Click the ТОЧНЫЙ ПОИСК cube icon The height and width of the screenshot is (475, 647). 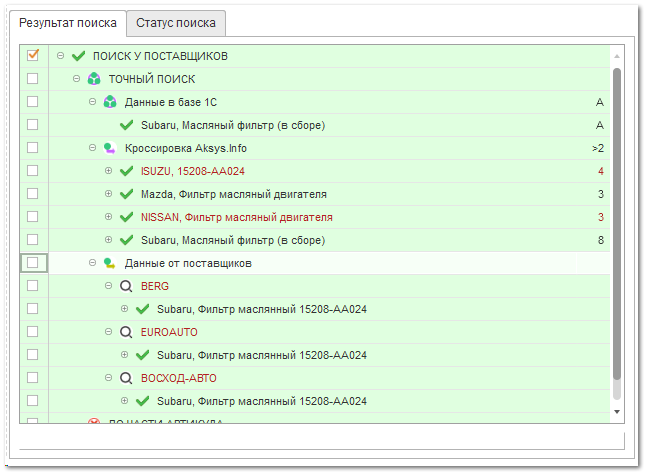pyautogui.click(x=94, y=79)
